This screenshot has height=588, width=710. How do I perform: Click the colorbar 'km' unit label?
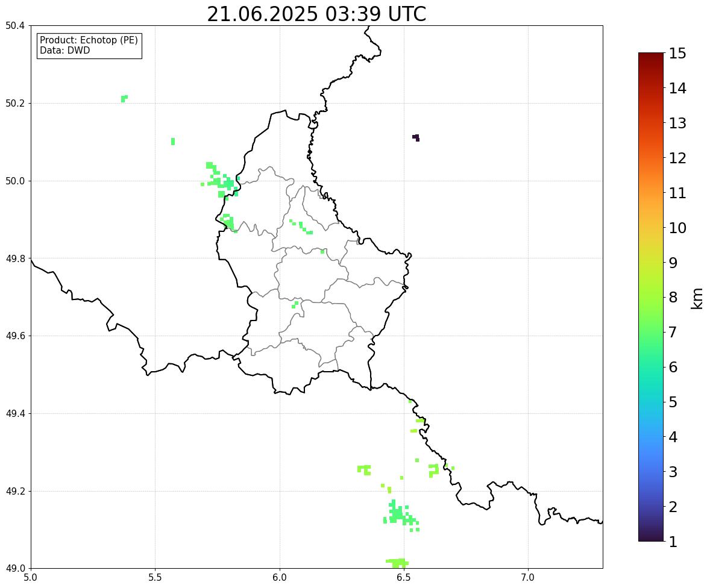[x=697, y=298]
